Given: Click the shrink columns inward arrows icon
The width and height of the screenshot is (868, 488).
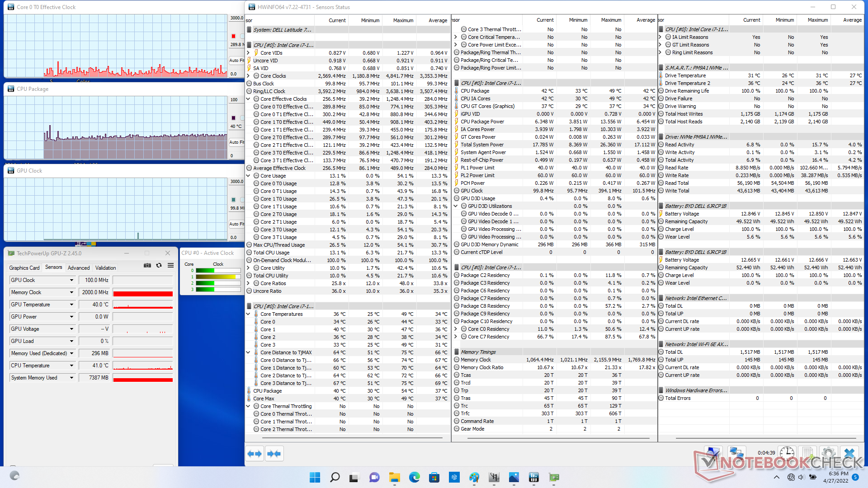Looking at the screenshot, I should click(274, 454).
